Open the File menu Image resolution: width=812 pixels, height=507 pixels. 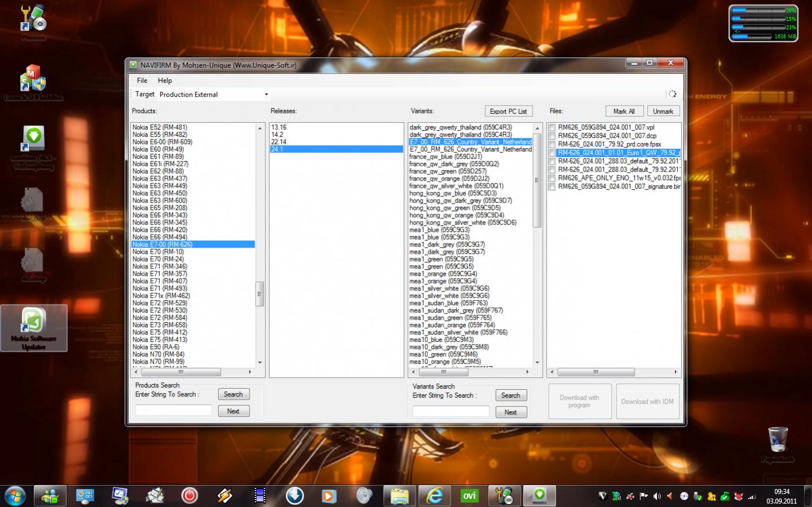click(x=142, y=81)
